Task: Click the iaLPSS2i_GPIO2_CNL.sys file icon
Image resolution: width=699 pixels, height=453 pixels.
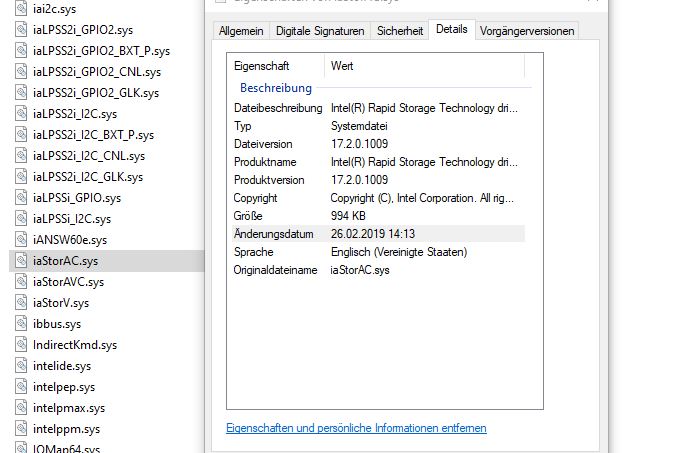Action: [x=21, y=71]
